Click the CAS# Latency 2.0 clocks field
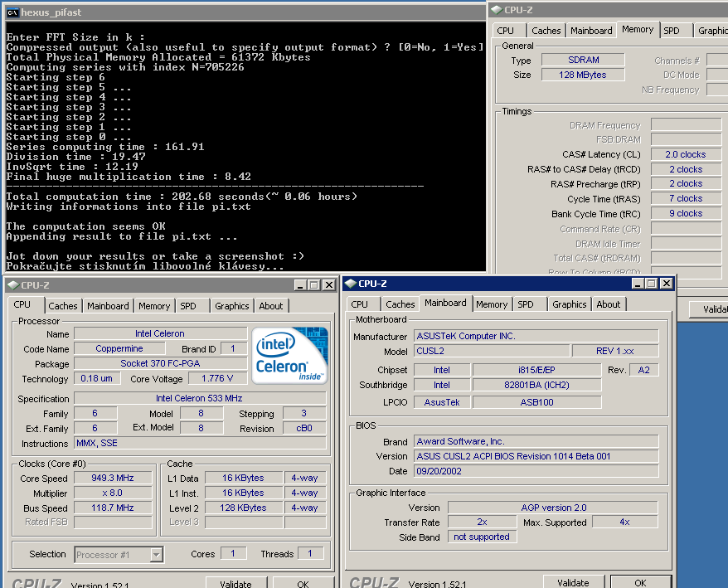This screenshot has height=588, width=728. [x=686, y=154]
